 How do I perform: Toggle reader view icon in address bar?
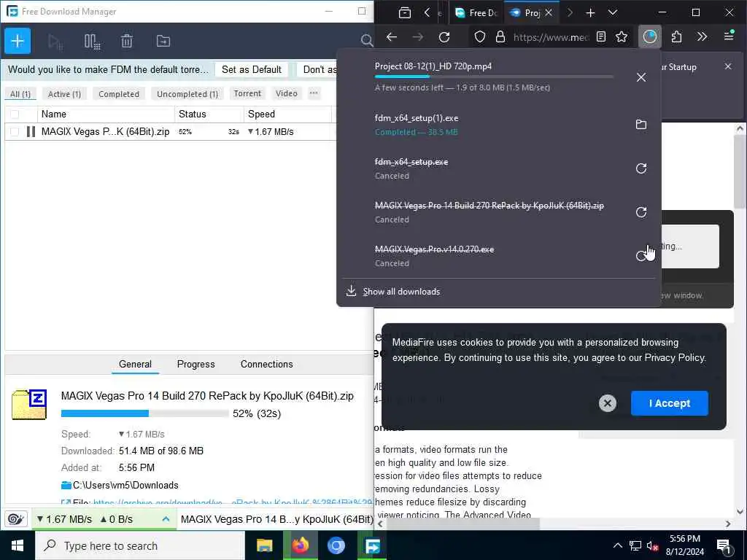[601, 37]
